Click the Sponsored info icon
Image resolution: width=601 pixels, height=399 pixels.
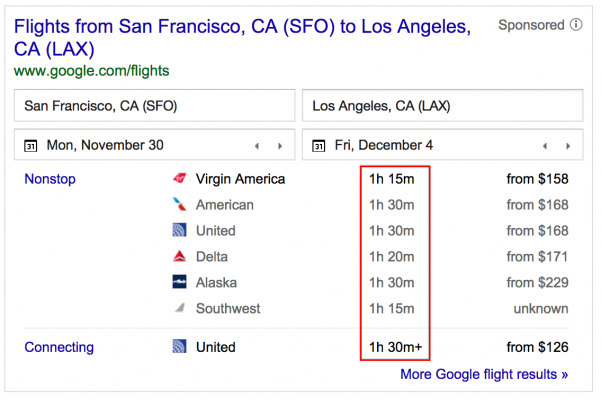point(576,25)
